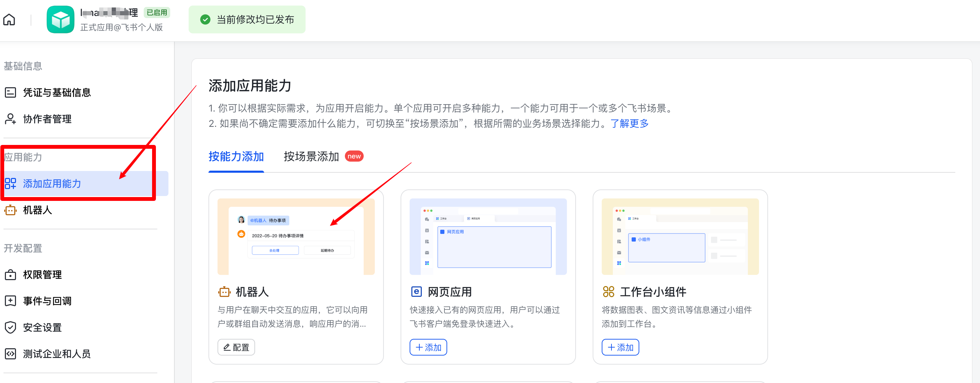Click the 了解更多 link

coord(629,123)
